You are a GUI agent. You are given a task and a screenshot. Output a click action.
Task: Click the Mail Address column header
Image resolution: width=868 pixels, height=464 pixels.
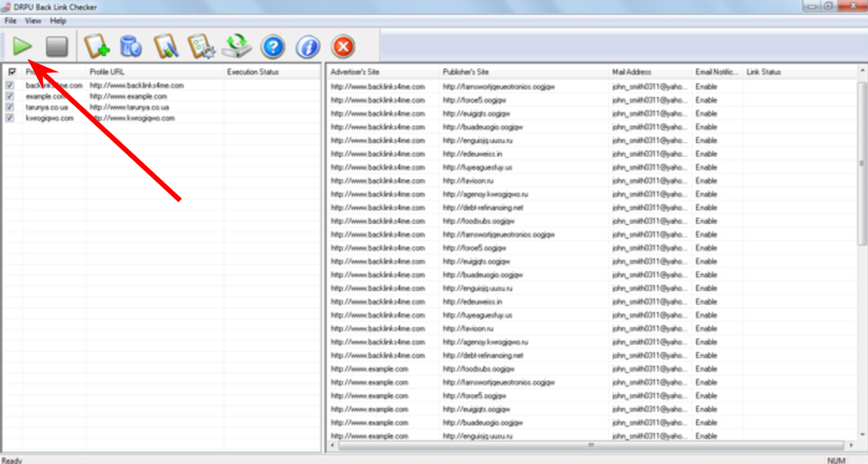pos(651,72)
